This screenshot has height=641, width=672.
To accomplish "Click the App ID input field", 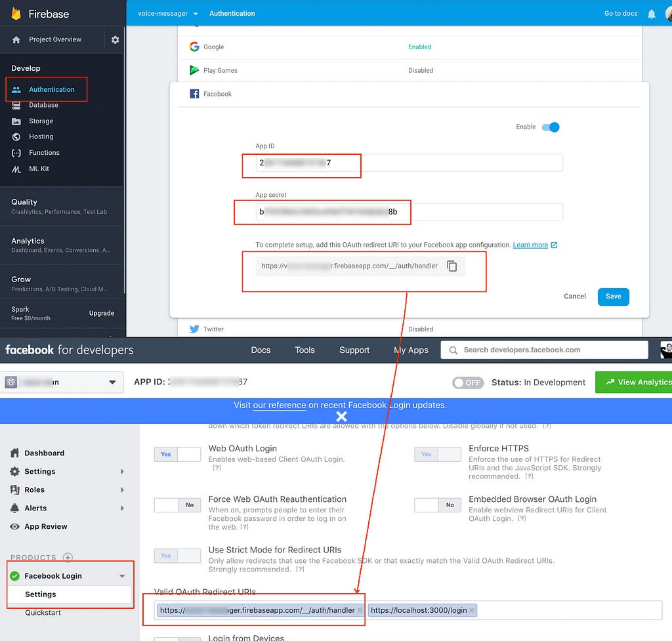I will click(409, 163).
